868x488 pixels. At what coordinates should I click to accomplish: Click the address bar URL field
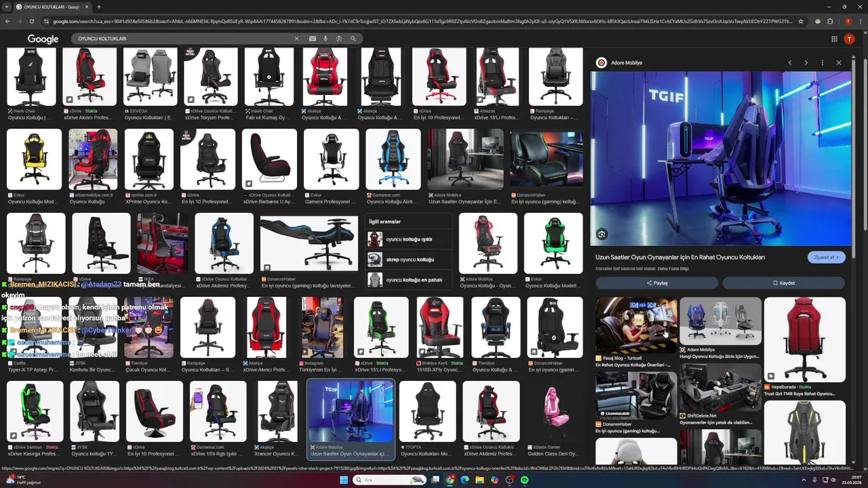point(420,21)
